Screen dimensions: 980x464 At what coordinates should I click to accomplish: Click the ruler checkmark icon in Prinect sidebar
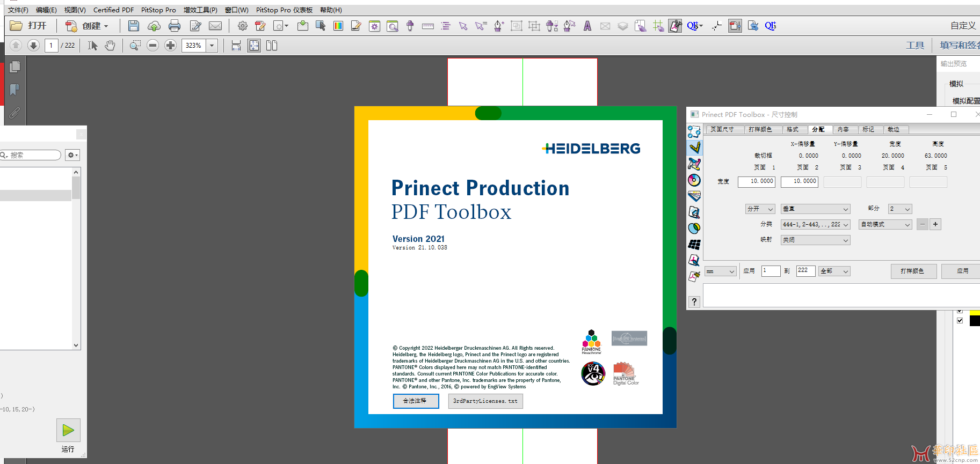(694, 148)
